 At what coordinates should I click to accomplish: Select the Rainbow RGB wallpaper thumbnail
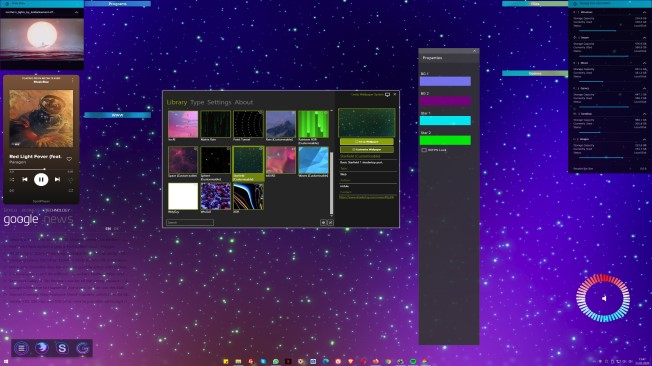point(314,124)
